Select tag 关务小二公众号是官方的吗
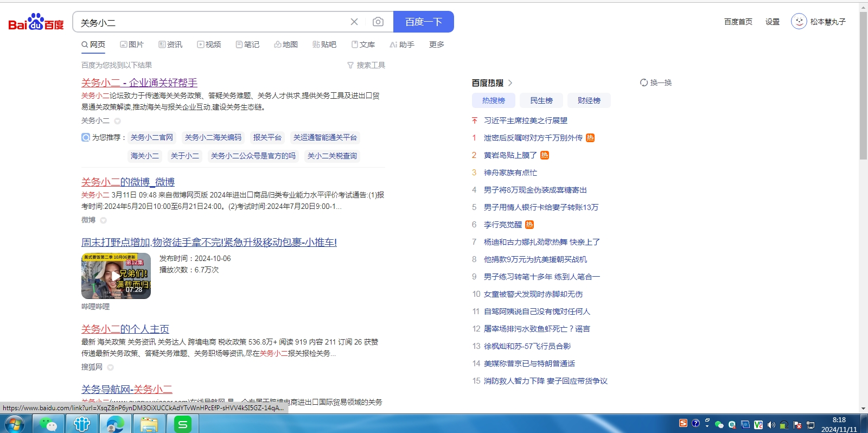The width and height of the screenshot is (868, 433). point(253,156)
